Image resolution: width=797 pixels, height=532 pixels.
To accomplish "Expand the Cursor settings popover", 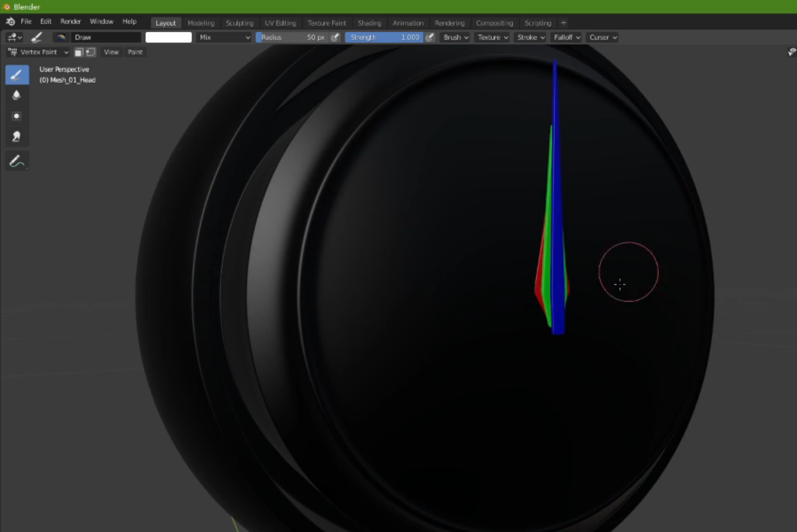I will tap(603, 37).
